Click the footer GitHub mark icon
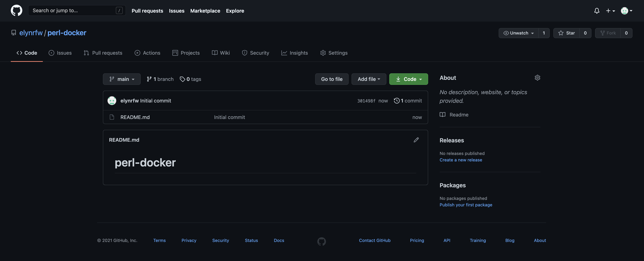 click(321, 241)
